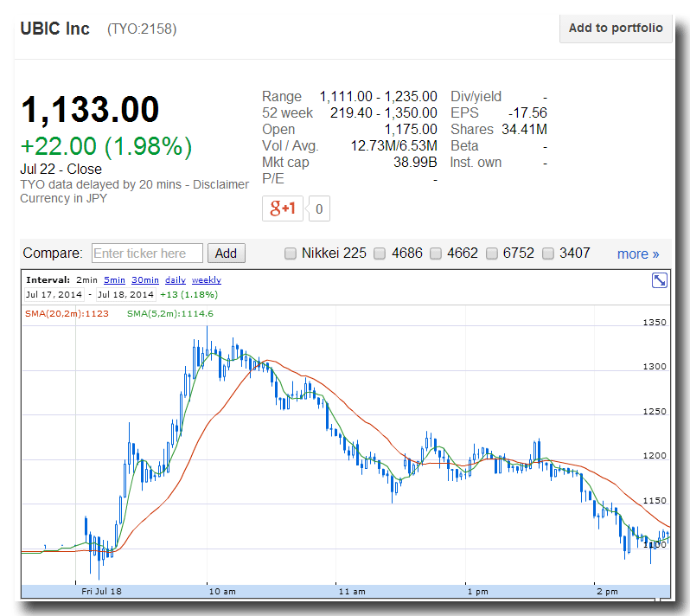Select the EPS value -17.56
Screen dimensions: 690x616
pos(527,112)
